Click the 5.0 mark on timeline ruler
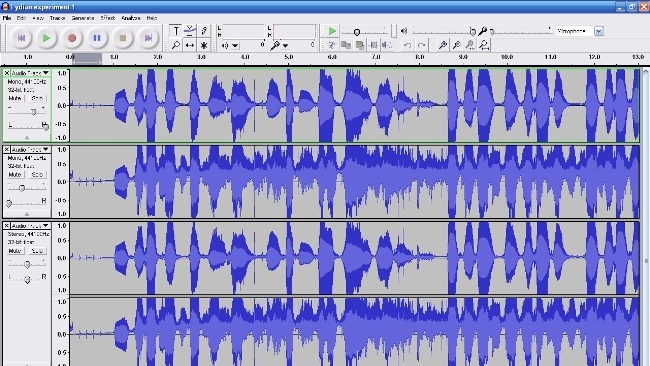Viewport: 650px width, 366px height. (x=289, y=57)
